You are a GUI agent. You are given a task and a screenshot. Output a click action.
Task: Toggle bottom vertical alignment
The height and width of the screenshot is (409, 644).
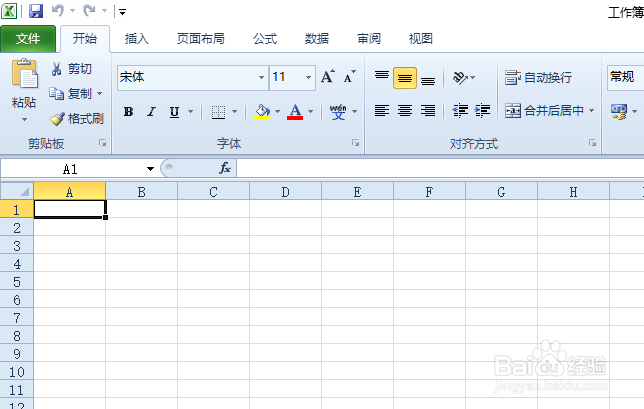[428, 78]
